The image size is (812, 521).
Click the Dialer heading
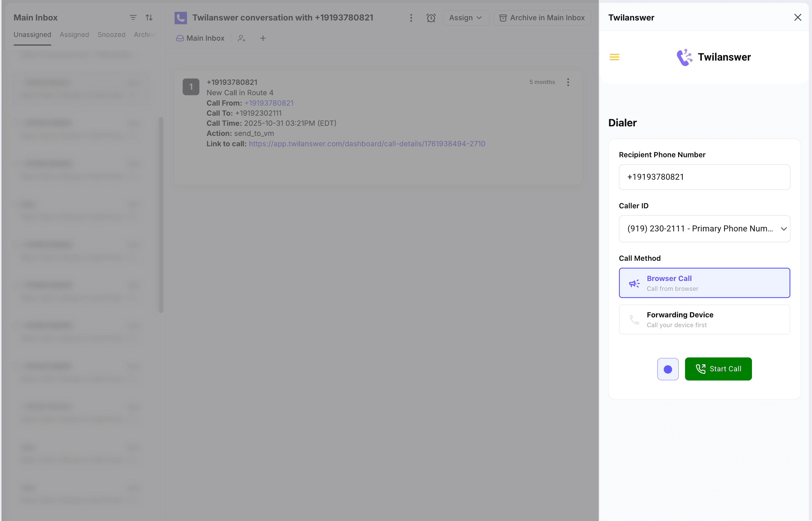point(622,123)
